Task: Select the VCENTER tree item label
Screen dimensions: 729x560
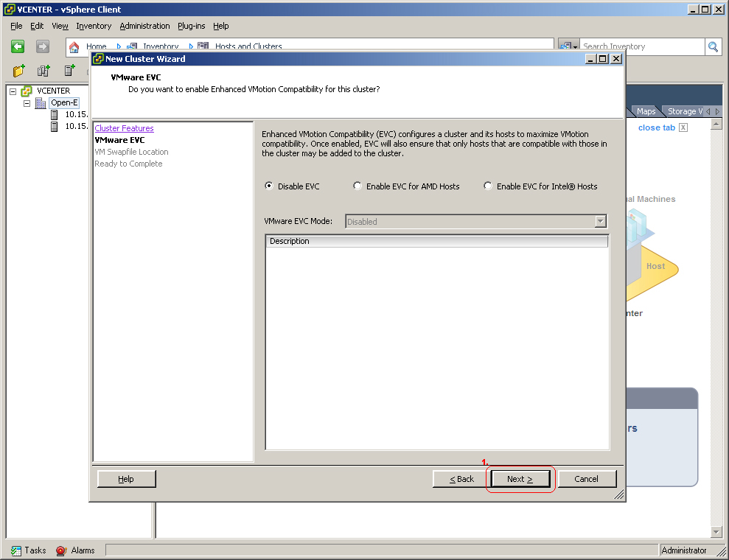Action: click(54, 91)
